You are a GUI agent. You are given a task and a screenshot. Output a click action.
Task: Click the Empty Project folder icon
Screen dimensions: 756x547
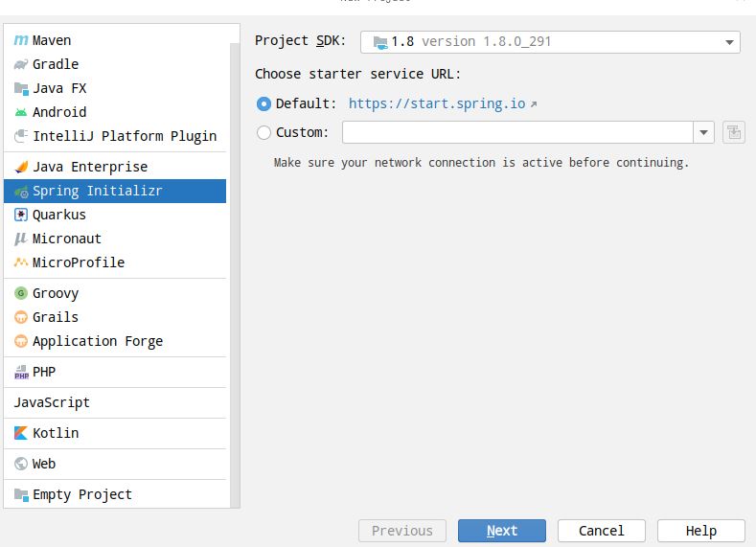[21, 494]
